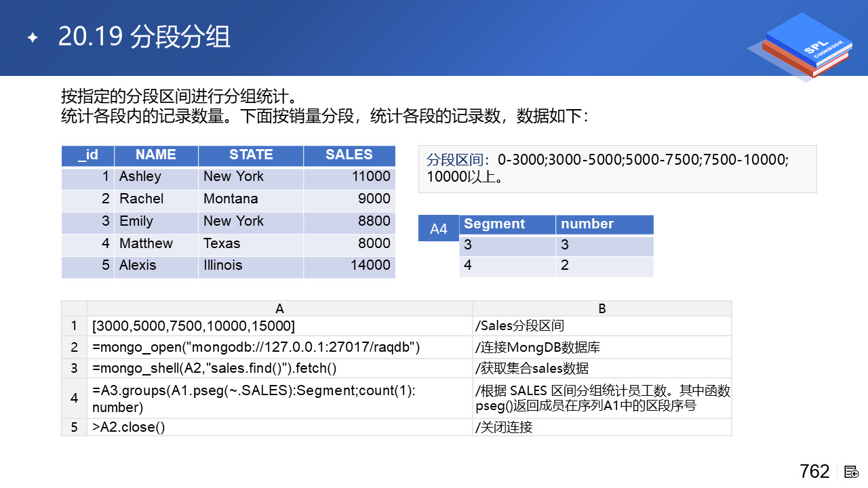The height and width of the screenshot is (488, 868).
Task: Click the 'A4' label beside the result table
Action: click(x=439, y=229)
